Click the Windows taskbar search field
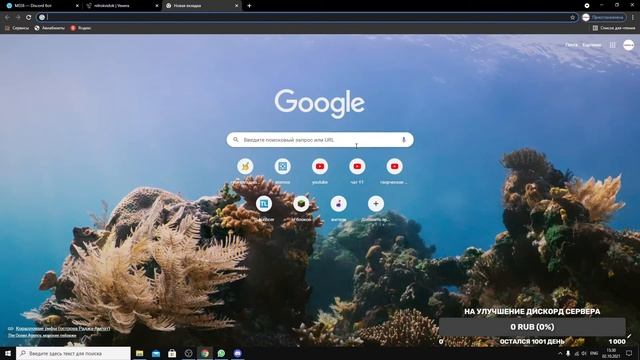Viewport: 640px width, 360px height. coord(73,353)
